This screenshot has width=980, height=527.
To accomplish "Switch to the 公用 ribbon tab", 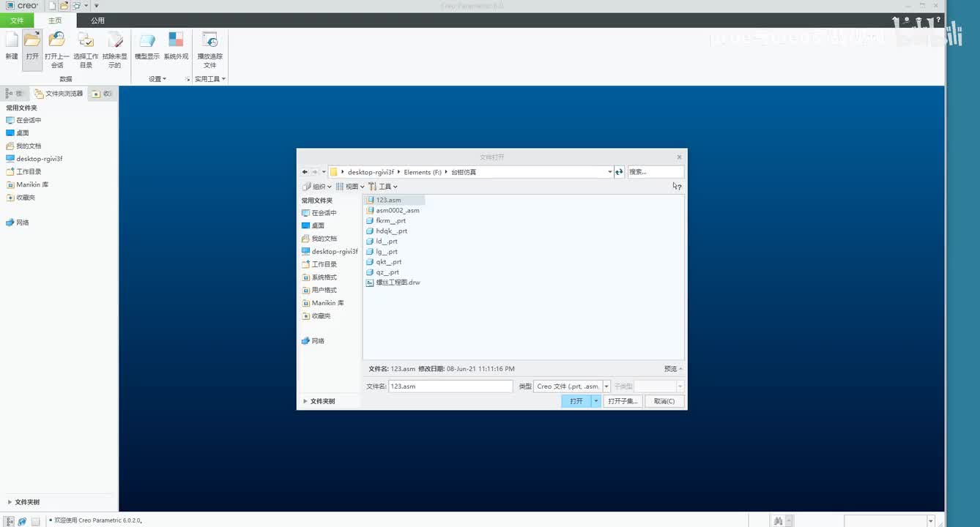I will 97,20.
